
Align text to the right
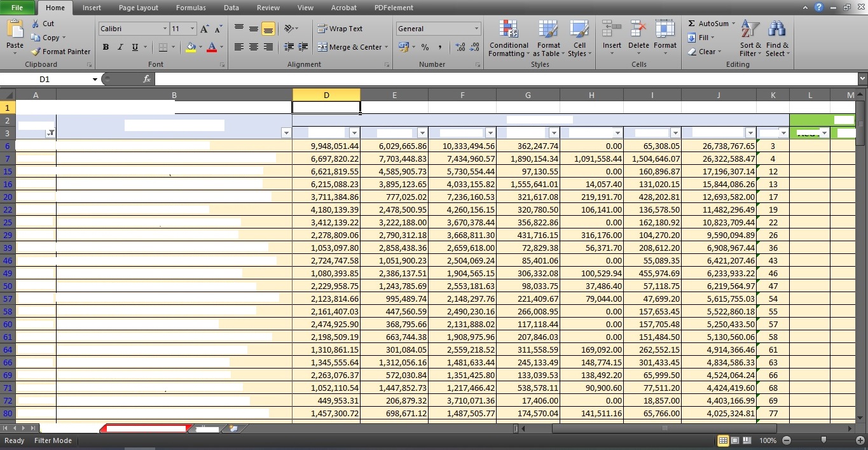point(268,47)
